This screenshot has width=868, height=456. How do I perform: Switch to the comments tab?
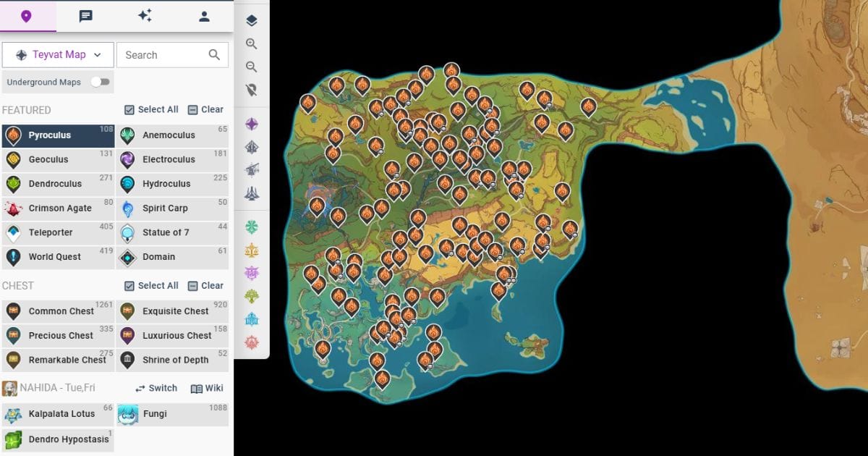86,15
